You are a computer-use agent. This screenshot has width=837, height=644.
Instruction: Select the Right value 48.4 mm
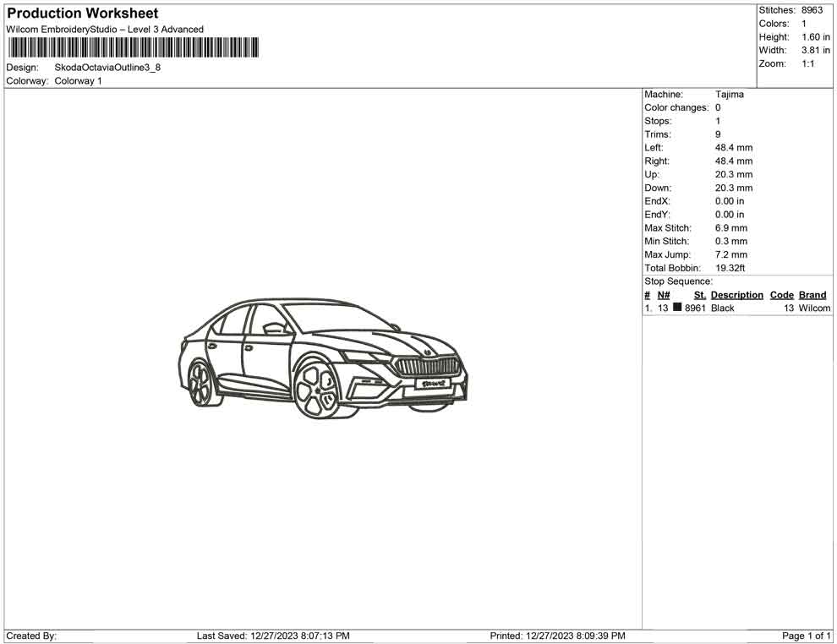click(734, 161)
